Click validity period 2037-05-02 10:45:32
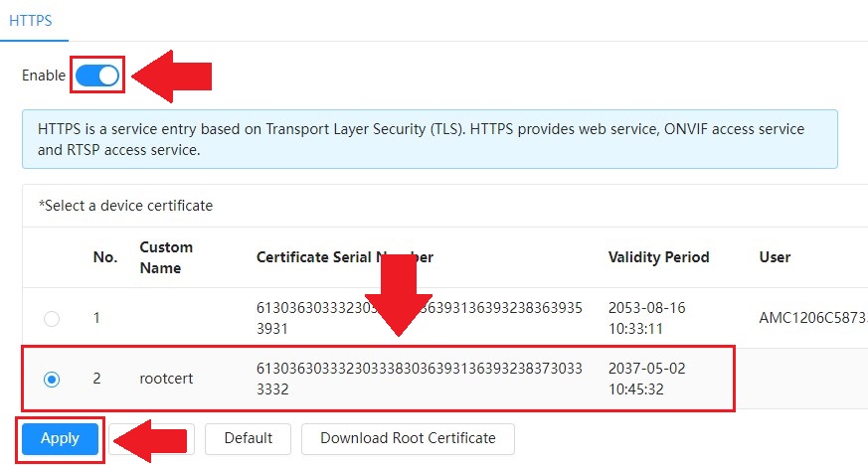 coord(646,379)
